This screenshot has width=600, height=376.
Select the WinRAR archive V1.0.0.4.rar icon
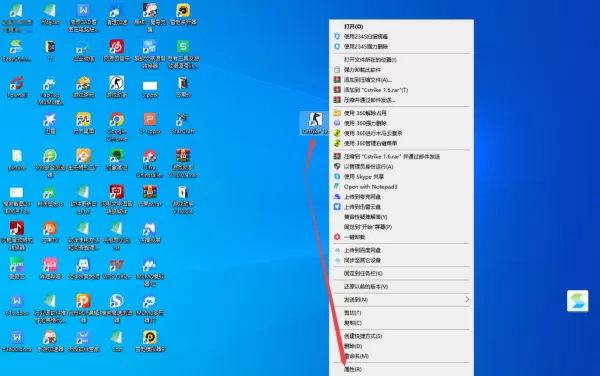[x=183, y=163]
